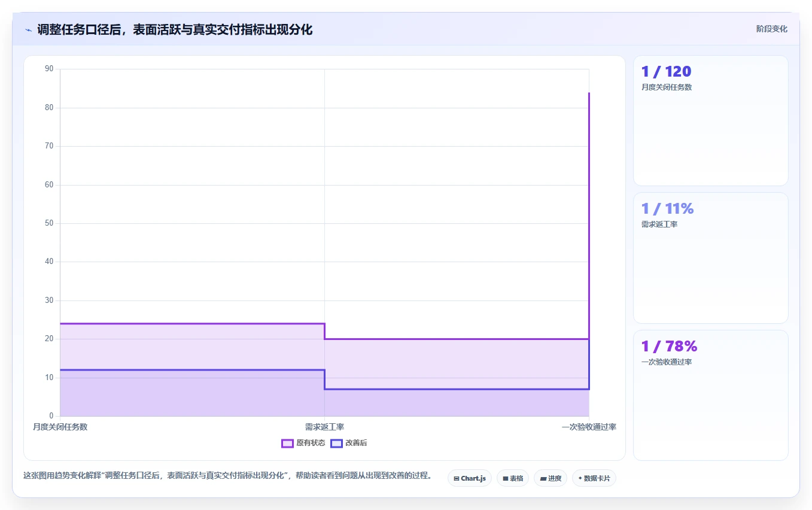
Task: Open the 月度关闭任务数 data card
Action: (x=711, y=120)
